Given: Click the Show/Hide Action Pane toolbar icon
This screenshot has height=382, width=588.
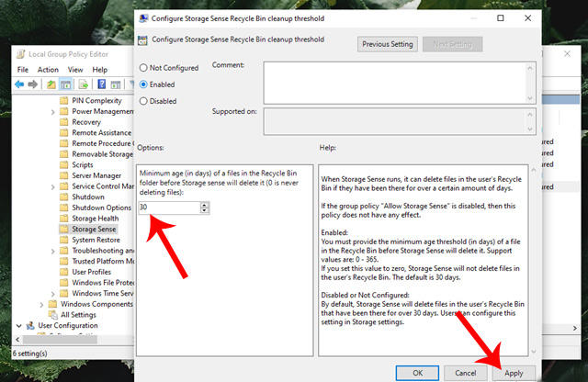Looking at the screenshot, I should pos(116,84).
